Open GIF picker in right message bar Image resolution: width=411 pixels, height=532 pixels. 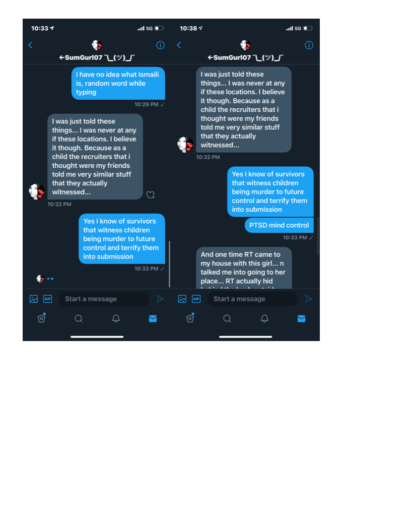196,299
